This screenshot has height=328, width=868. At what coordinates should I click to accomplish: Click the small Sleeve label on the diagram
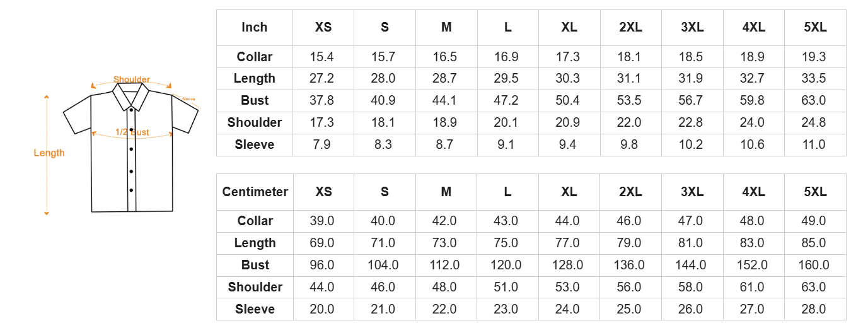click(x=188, y=99)
